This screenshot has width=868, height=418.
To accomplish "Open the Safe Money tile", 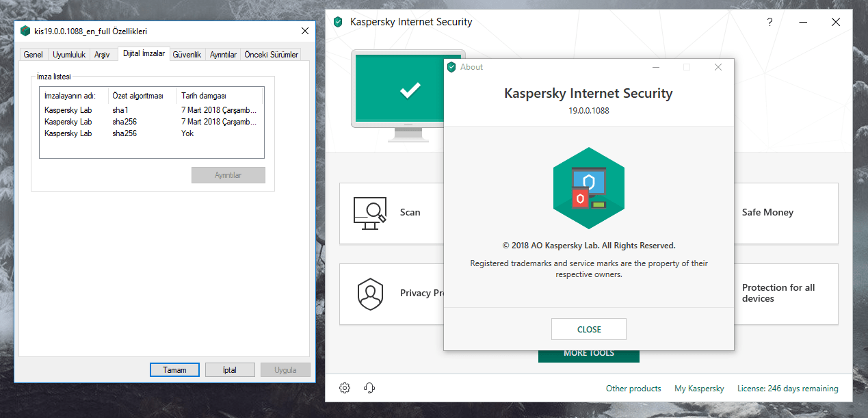I will click(786, 213).
